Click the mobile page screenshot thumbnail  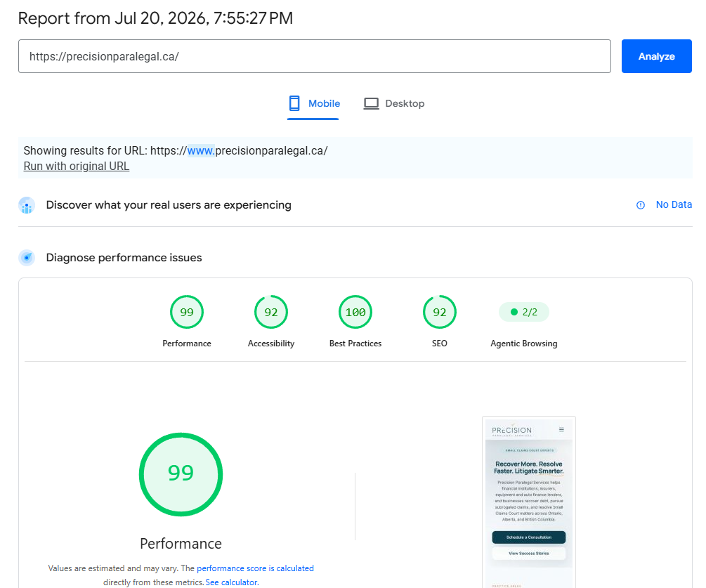[528, 502]
